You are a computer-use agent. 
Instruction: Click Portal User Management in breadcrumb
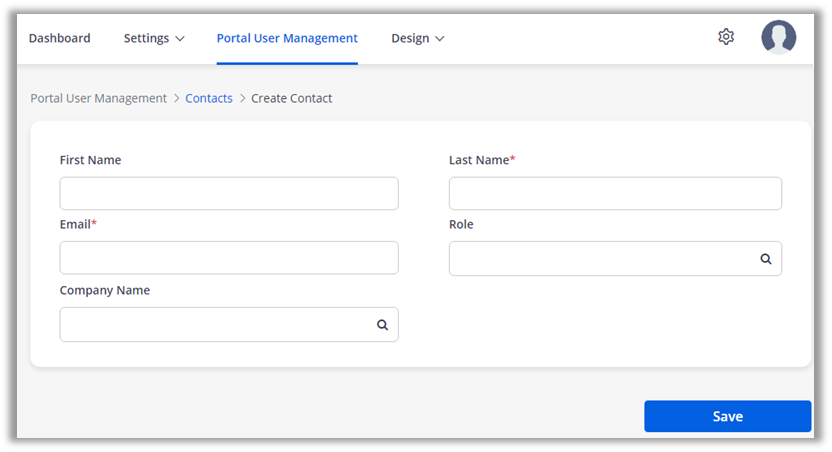tap(99, 98)
